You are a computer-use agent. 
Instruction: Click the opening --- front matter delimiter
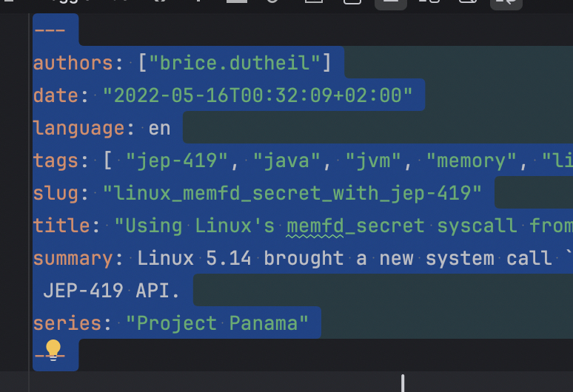pos(49,30)
